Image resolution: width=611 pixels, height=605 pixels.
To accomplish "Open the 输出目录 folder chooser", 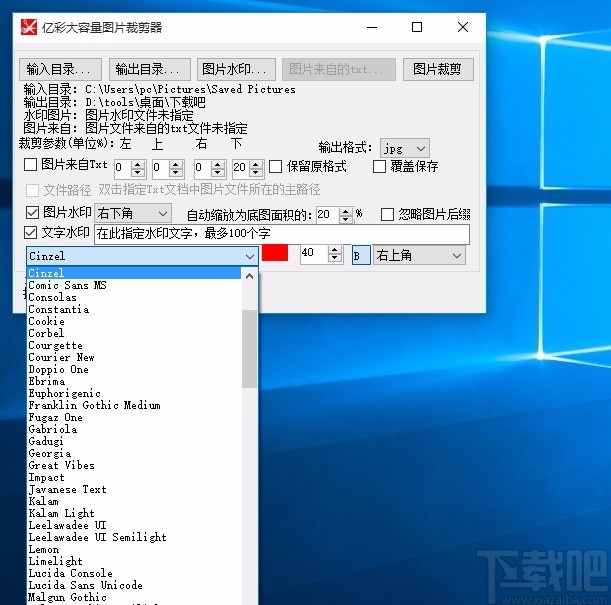I will (150, 69).
